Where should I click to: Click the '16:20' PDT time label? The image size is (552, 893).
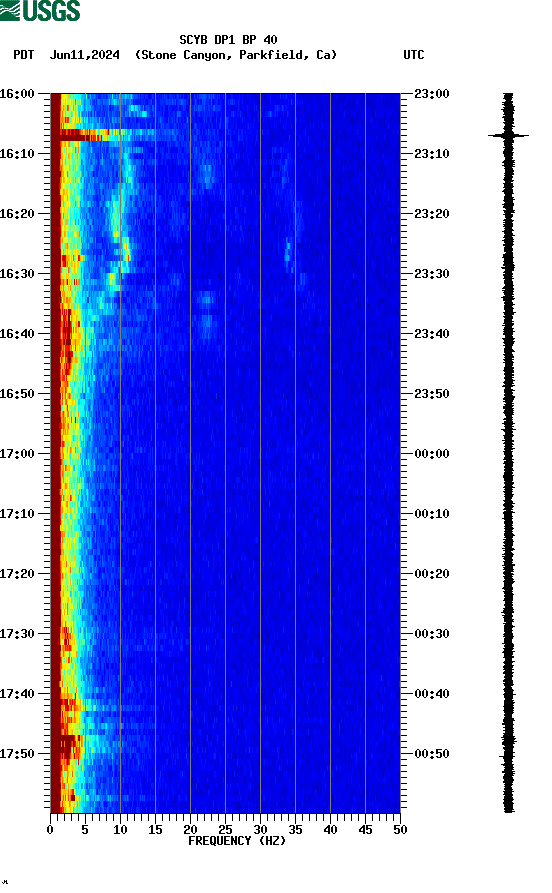click(x=17, y=214)
